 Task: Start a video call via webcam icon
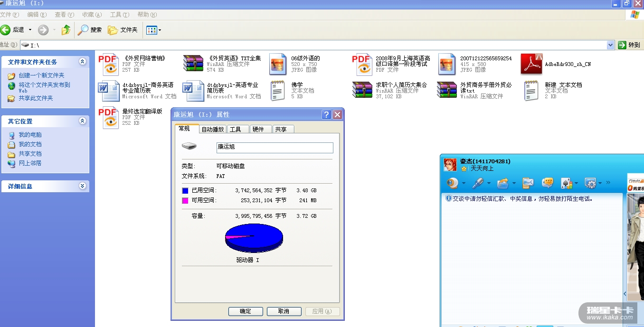click(x=453, y=183)
